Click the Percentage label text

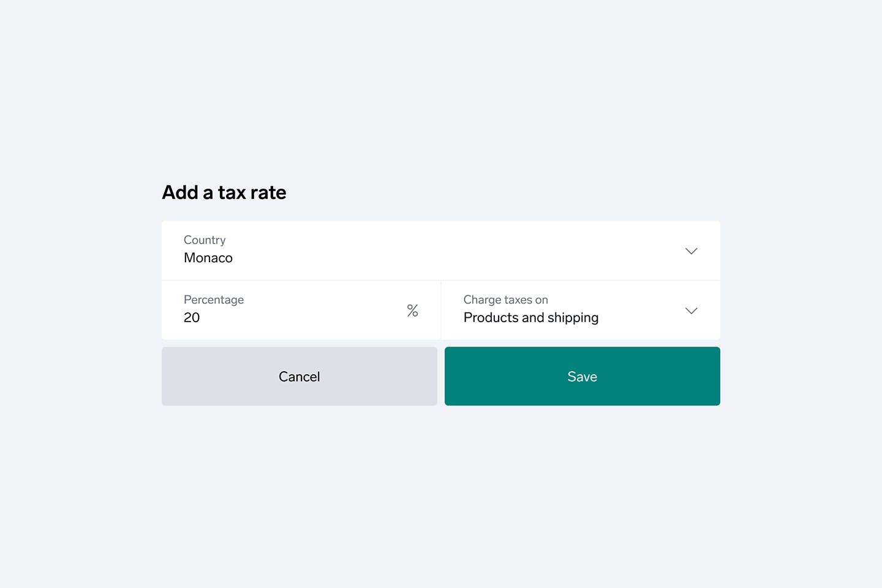(214, 300)
